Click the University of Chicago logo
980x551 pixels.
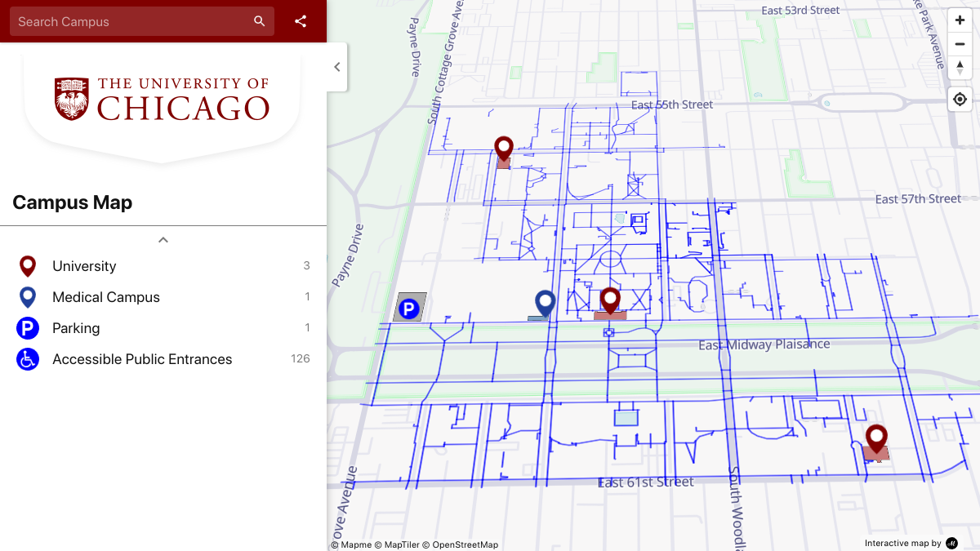[x=162, y=99]
